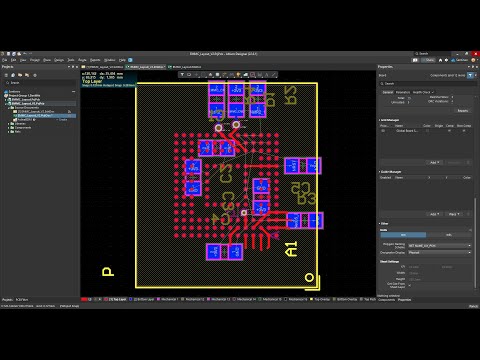Click the user profile avatar icon
480x360 pixels.
(473, 60)
